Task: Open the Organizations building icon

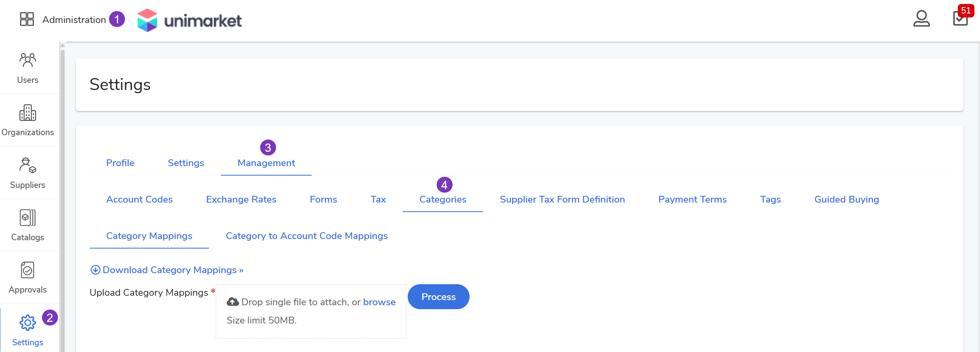Action: pos(27,113)
